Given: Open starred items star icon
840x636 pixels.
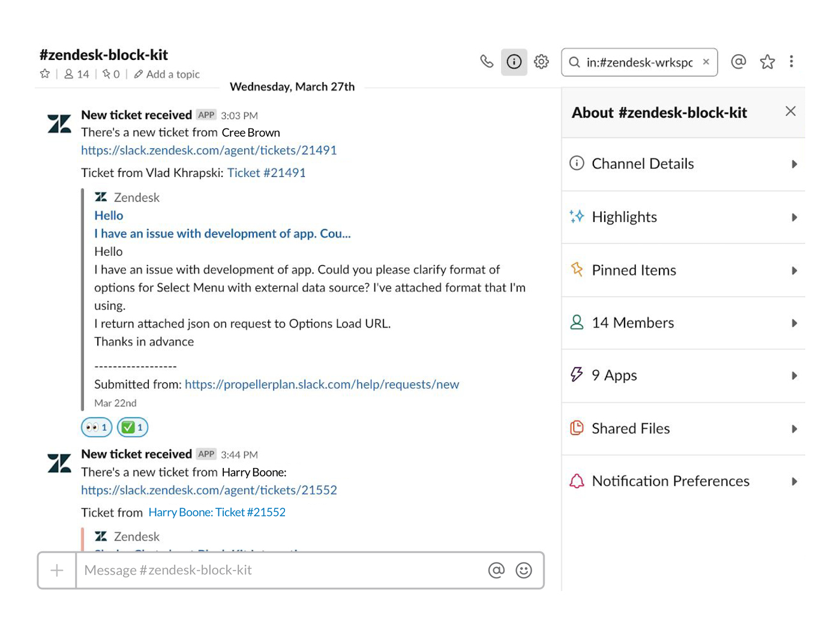Looking at the screenshot, I should pyautogui.click(x=767, y=62).
